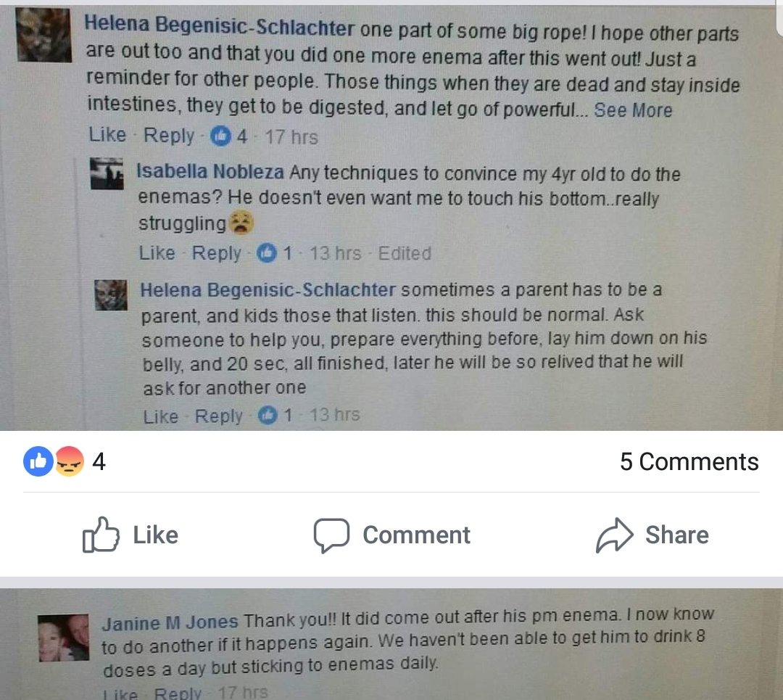
Task: Click the thumbs-up Like icon on the post
Action: (x=101, y=535)
